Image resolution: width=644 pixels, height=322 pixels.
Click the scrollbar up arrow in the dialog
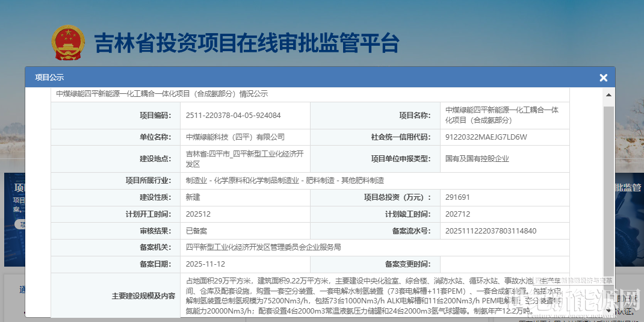tap(608, 95)
